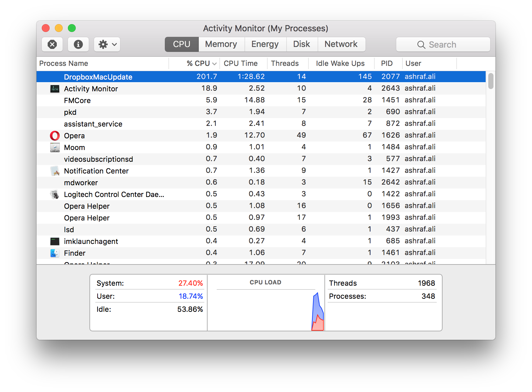The image size is (532, 392).
Task: Sort by User column header
Action: pos(429,63)
